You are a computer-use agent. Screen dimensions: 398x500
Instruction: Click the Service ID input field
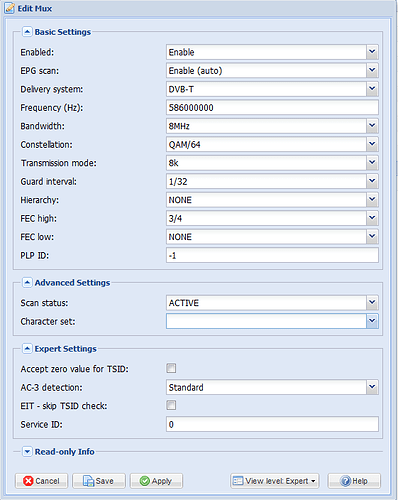[272, 424]
